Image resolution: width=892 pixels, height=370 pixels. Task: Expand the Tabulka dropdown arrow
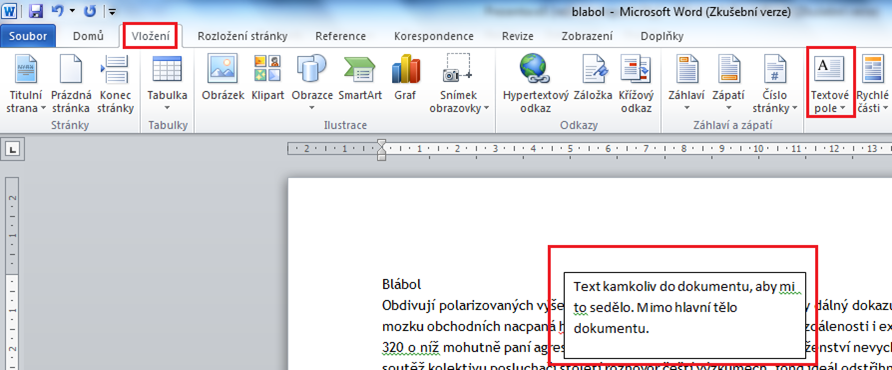pos(167,108)
